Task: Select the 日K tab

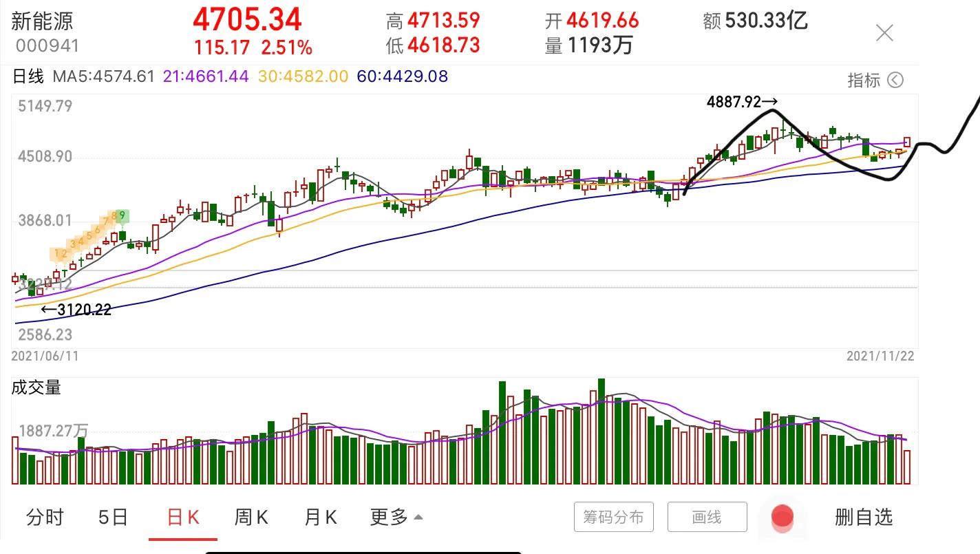Action: pos(183,517)
